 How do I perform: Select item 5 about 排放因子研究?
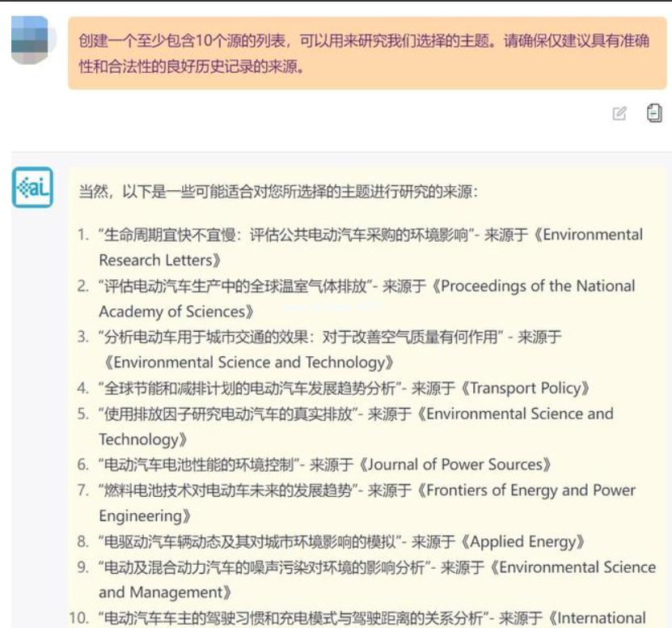[x=226, y=414]
